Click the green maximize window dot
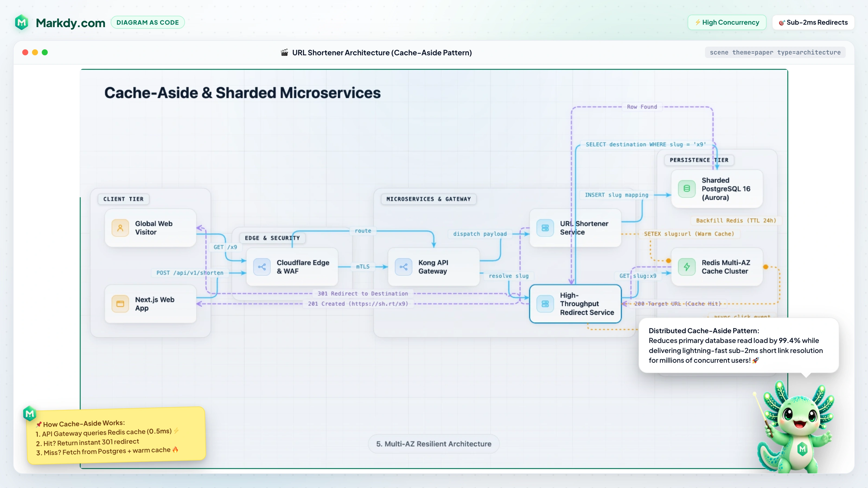The height and width of the screenshot is (488, 868). pyautogui.click(x=44, y=52)
